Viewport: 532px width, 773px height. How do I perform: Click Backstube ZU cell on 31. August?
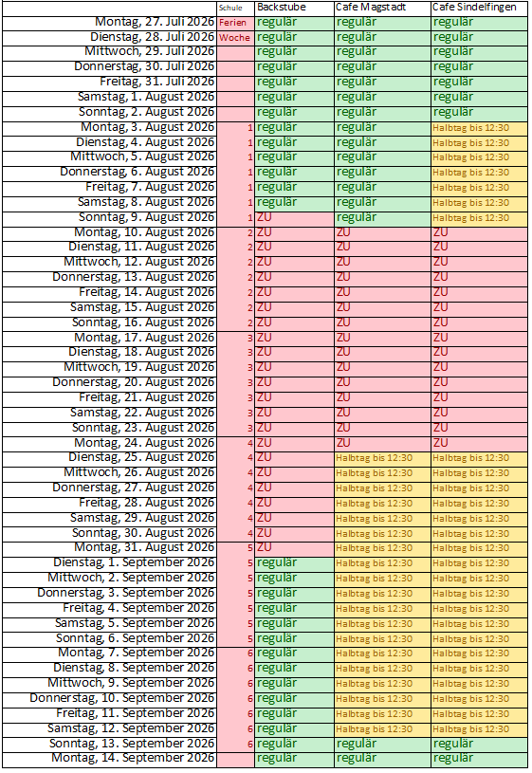point(294,549)
